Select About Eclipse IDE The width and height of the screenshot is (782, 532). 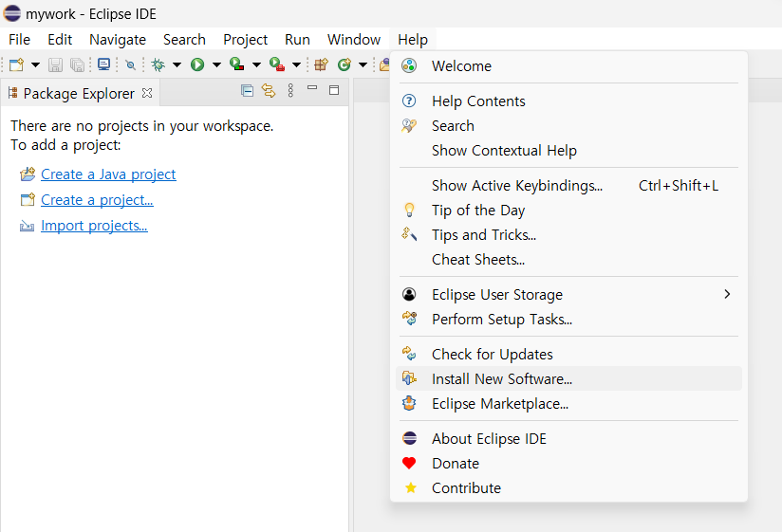click(568, 438)
